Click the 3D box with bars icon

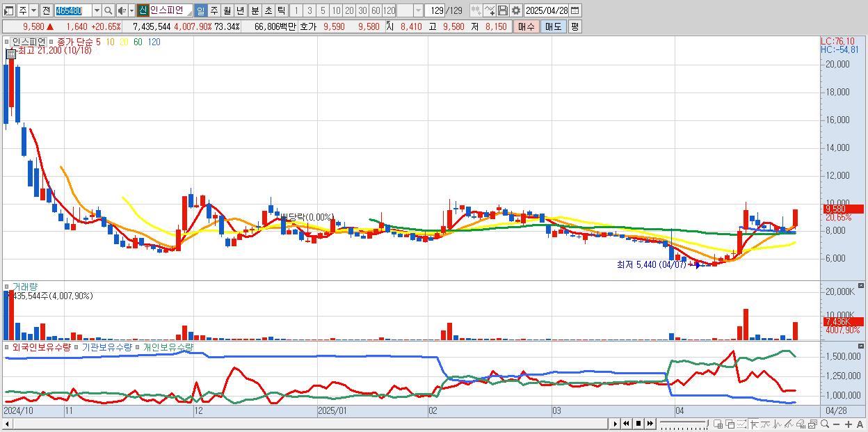801,424
